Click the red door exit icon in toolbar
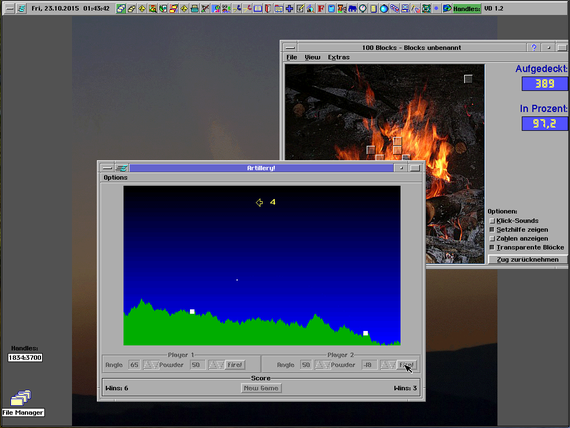This screenshot has width=570, height=428. pyautogui.click(x=268, y=8)
